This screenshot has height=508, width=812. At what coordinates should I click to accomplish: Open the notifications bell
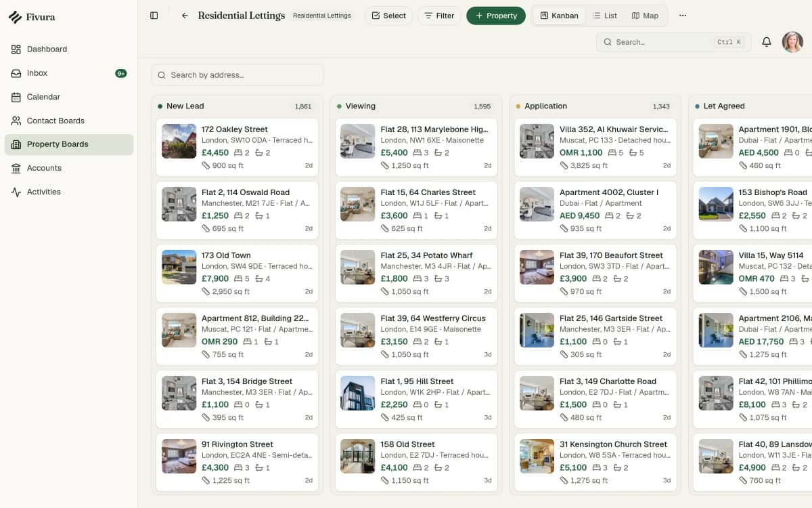coord(767,42)
